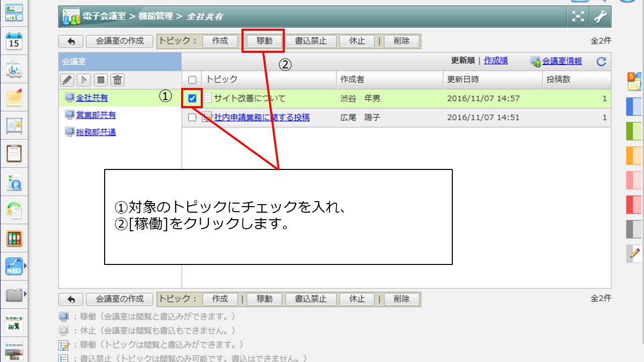Click the pencil icon in the right sticky-note strip
The height and width of the screenshot is (362, 644).
635,253
